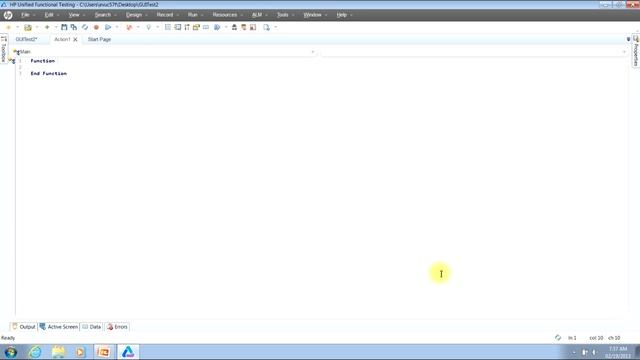Switch to the Start Page tab

click(x=99, y=39)
